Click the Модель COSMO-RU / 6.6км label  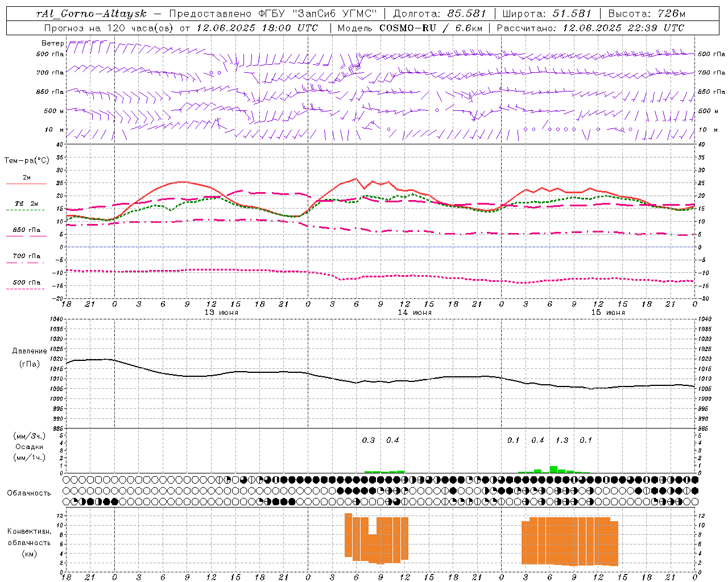tap(409, 28)
